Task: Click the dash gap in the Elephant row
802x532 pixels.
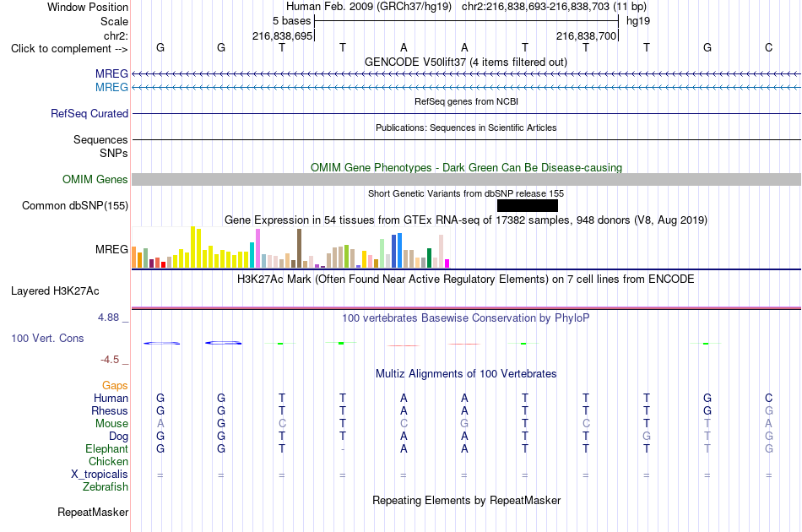Action: point(343,449)
